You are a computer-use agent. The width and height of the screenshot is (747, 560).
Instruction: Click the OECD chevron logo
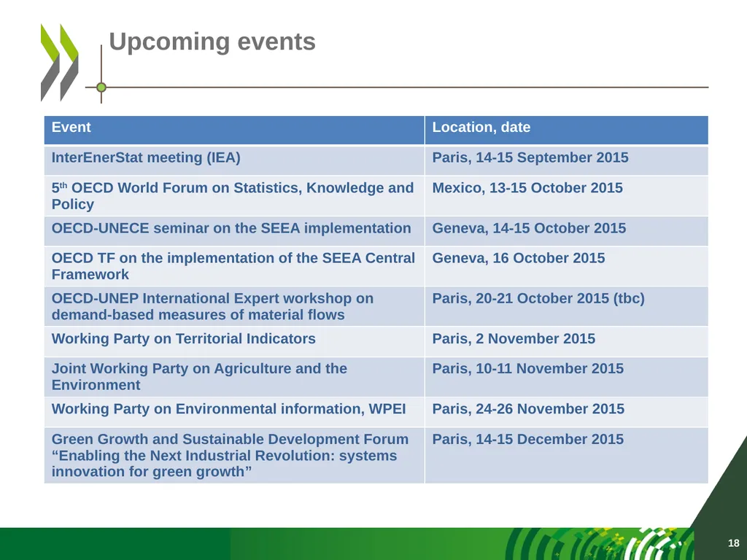(60, 63)
